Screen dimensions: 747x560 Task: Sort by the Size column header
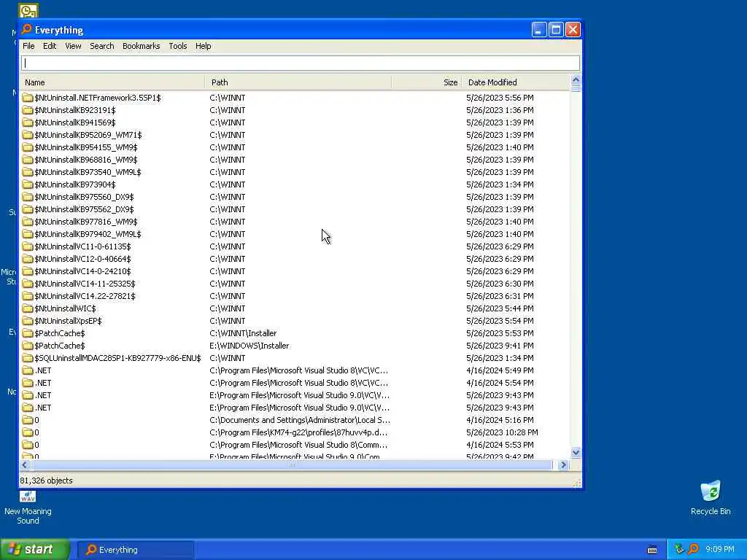(426, 82)
